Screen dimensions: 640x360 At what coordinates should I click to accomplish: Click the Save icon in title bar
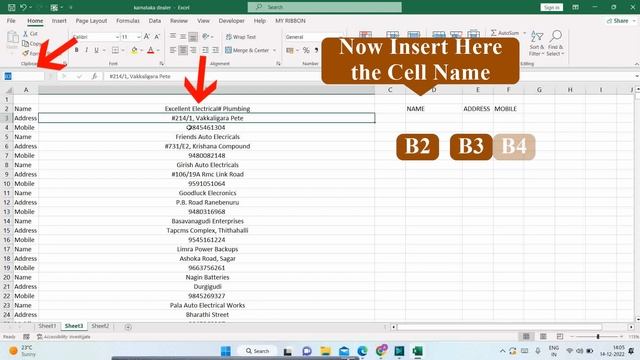click(11, 7)
